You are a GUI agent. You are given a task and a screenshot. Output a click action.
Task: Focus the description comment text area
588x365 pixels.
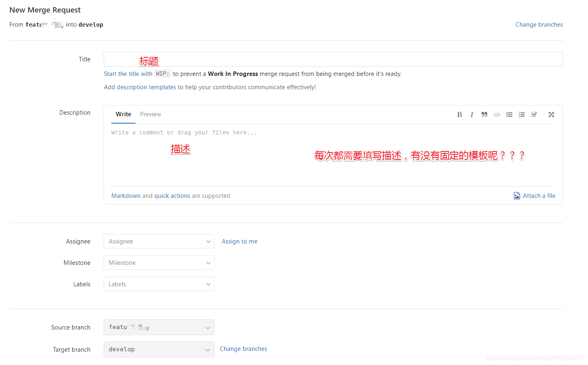[333, 155]
